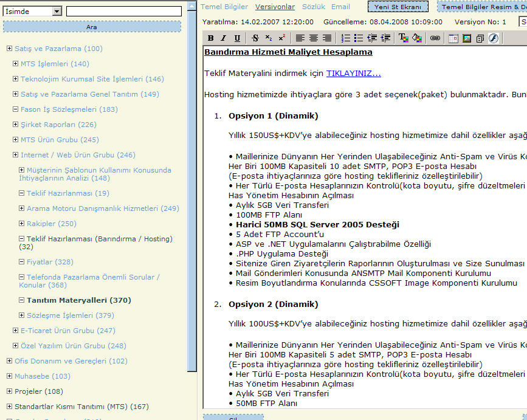Screen dimensions: 527x420
Task: Open the background fill color picker
Action: click(x=417, y=38)
